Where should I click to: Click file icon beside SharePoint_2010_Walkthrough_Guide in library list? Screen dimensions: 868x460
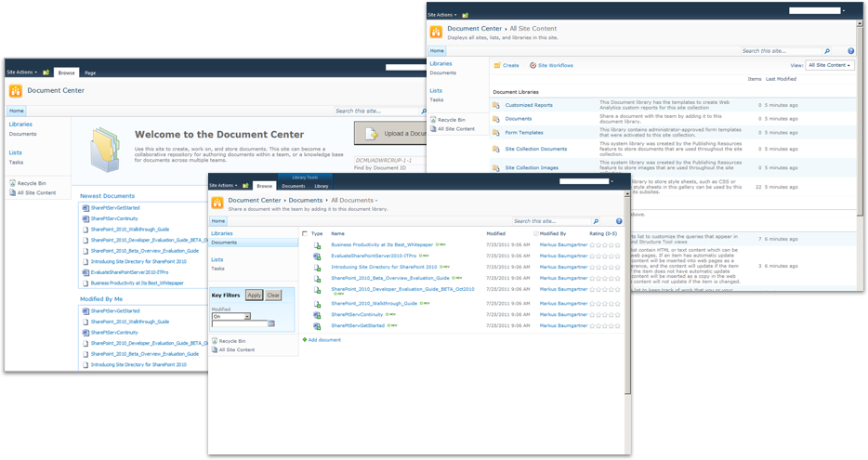coord(317,304)
